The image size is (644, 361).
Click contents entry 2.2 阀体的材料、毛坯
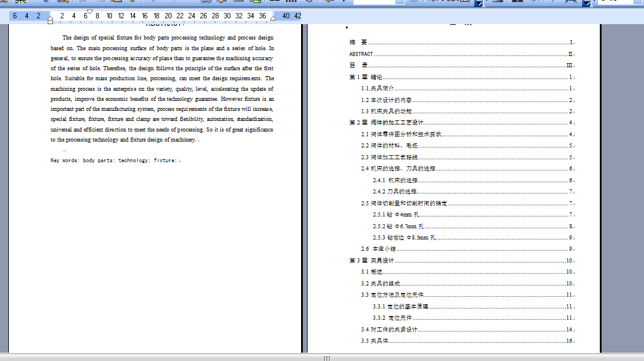pos(467,146)
